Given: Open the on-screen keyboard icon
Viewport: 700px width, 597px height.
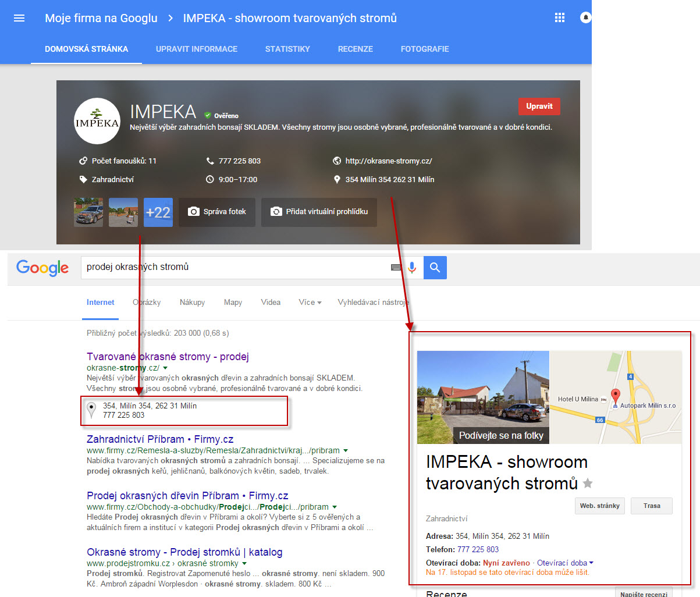Looking at the screenshot, I should pyautogui.click(x=396, y=268).
